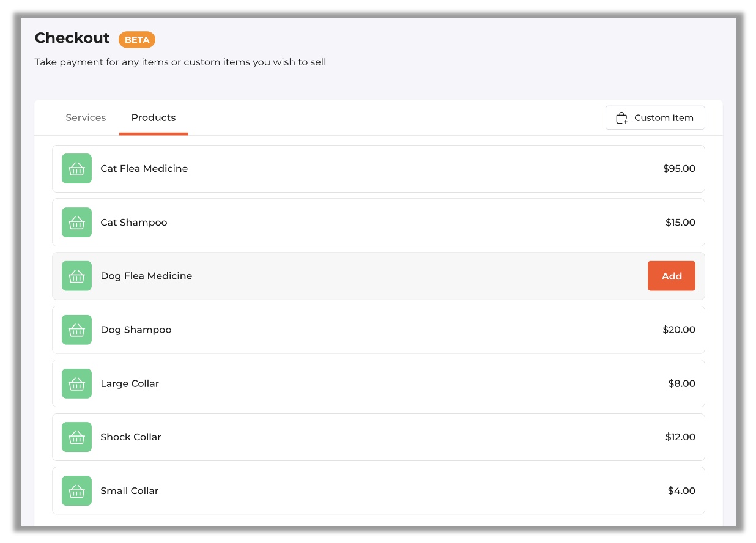This screenshot has height=543, width=756.
Task: Click the basket icon beside Shock Collar
Action: click(76, 437)
